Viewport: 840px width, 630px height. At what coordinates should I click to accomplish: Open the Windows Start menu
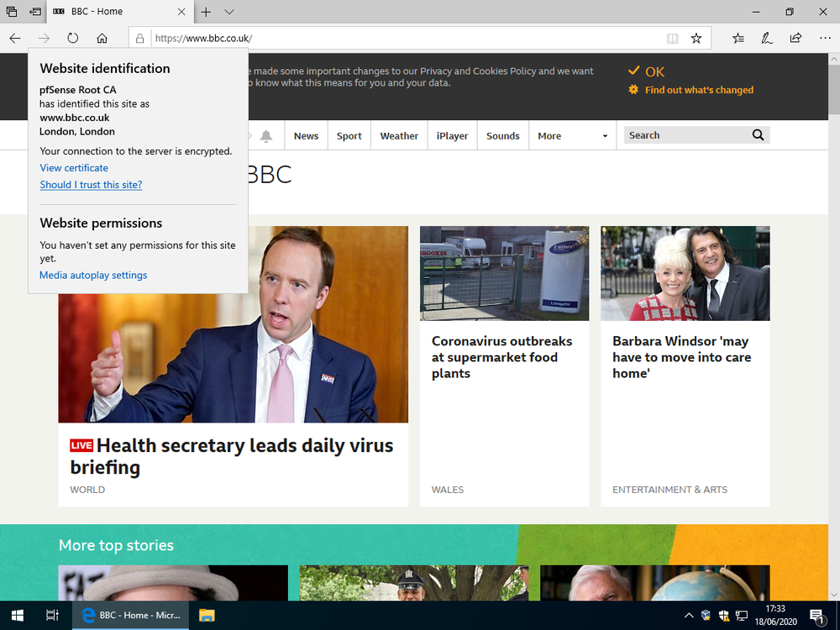click(x=17, y=615)
